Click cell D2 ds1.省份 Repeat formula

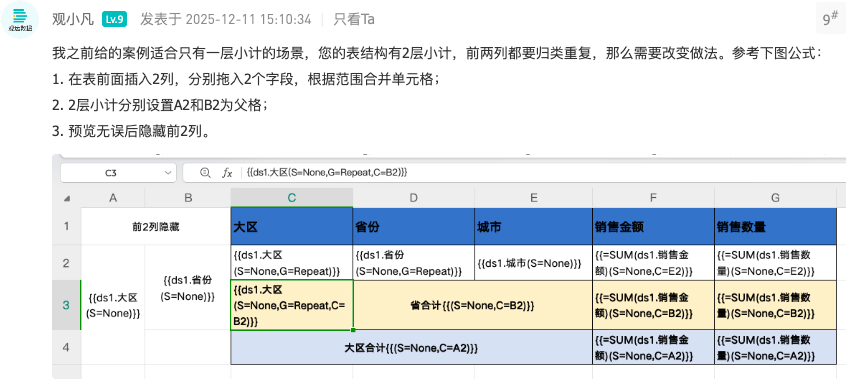[413, 263]
